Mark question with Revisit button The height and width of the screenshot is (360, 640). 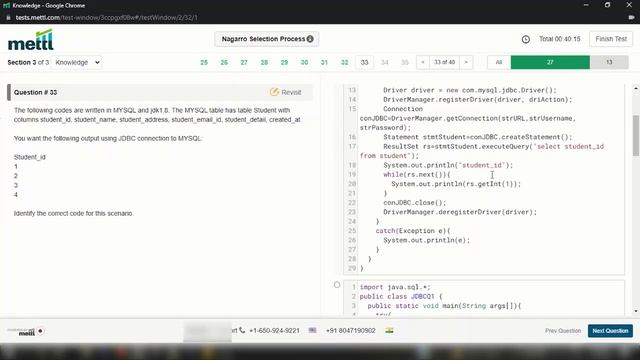[286, 92]
